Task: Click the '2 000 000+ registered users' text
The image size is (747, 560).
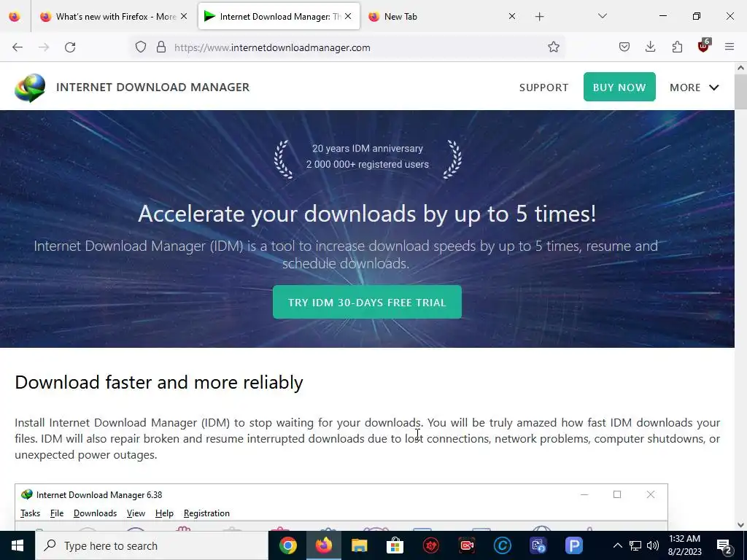Action: pos(368,164)
